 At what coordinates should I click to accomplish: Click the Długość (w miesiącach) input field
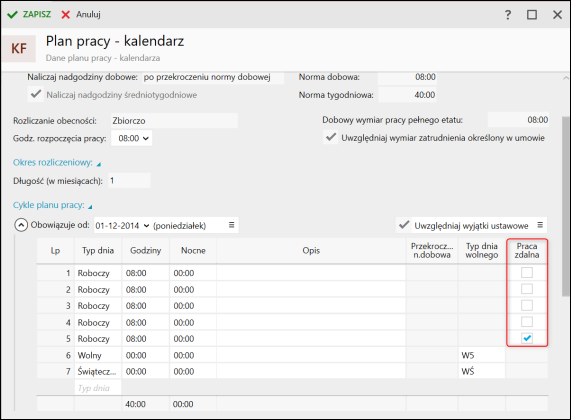(x=129, y=180)
